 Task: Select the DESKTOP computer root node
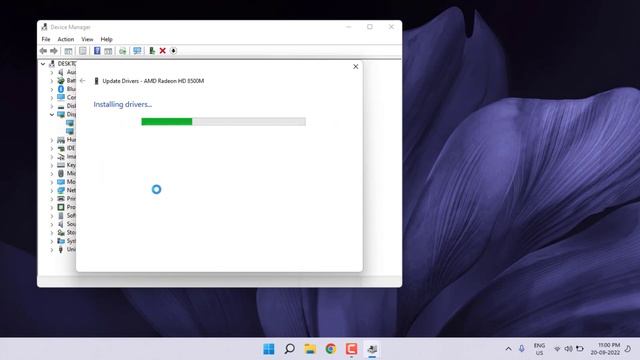[x=67, y=64]
